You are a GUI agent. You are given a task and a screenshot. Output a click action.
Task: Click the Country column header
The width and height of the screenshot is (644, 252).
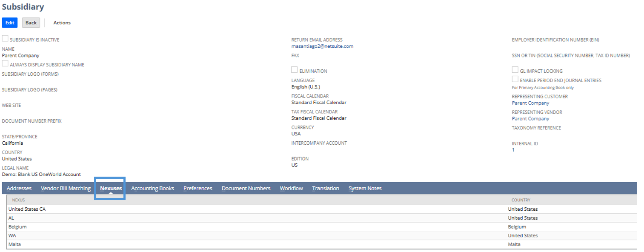point(521,200)
